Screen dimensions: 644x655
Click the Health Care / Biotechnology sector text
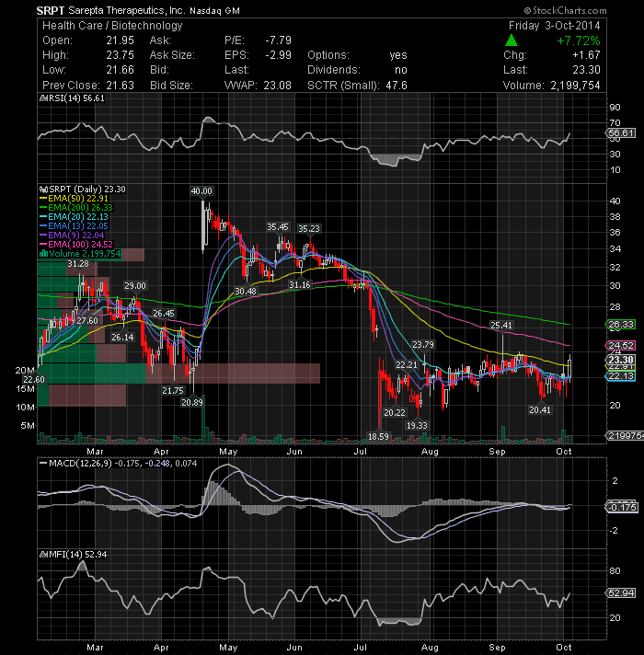coord(112,26)
